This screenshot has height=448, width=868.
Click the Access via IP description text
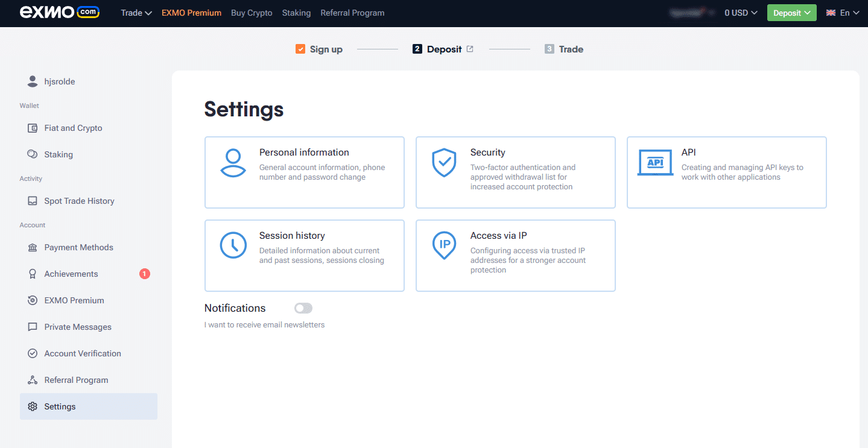[x=528, y=260]
